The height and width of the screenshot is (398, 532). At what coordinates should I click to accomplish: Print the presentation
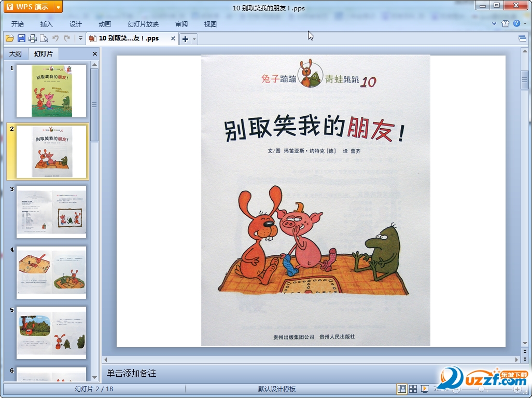coord(33,38)
